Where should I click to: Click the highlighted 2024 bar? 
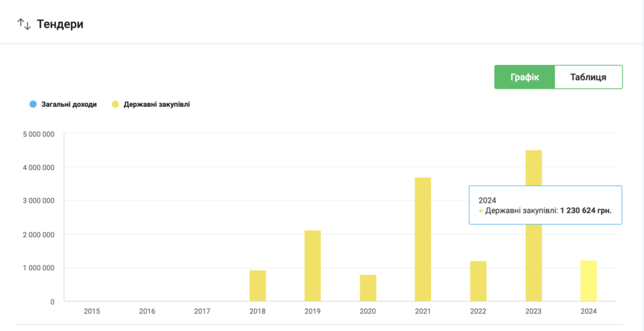click(x=588, y=281)
